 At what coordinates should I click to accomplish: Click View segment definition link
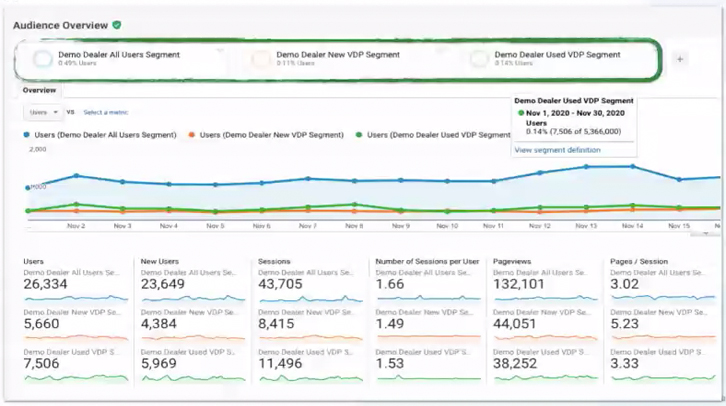point(557,150)
